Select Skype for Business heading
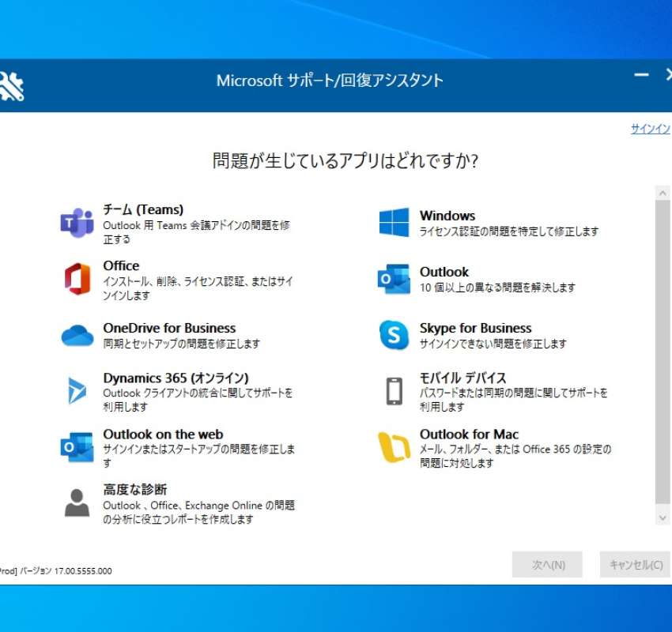 [x=475, y=328]
